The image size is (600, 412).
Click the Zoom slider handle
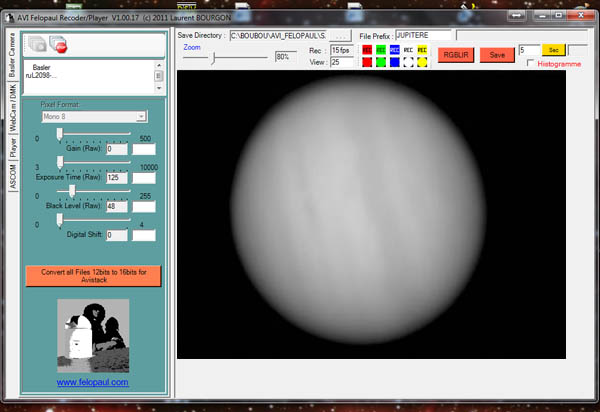pos(212,57)
